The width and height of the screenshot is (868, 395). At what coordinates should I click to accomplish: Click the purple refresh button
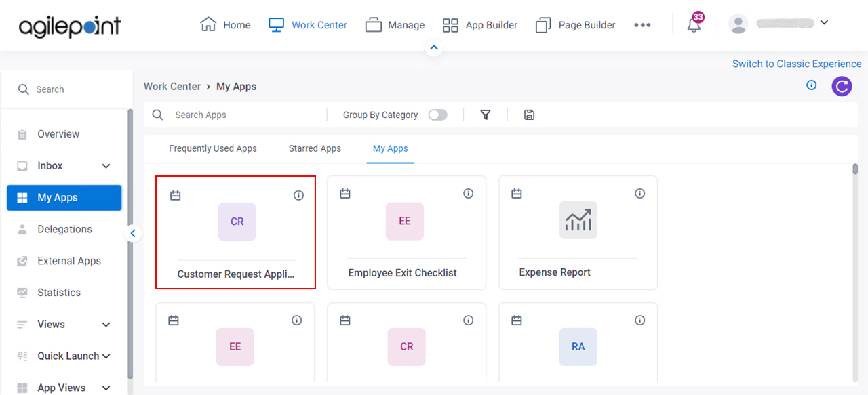coord(842,86)
